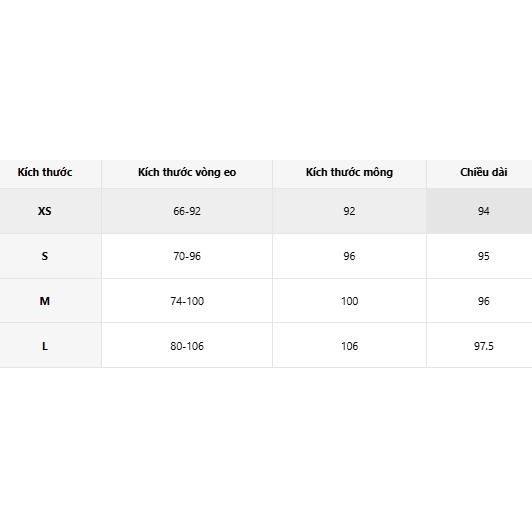Click the hip value 100 cell

tap(349, 301)
